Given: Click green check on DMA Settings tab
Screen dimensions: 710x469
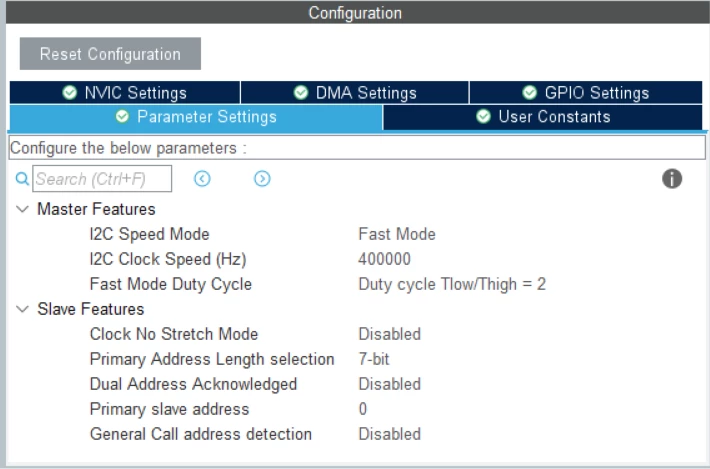Looking at the screenshot, I should (x=301, y=93).
